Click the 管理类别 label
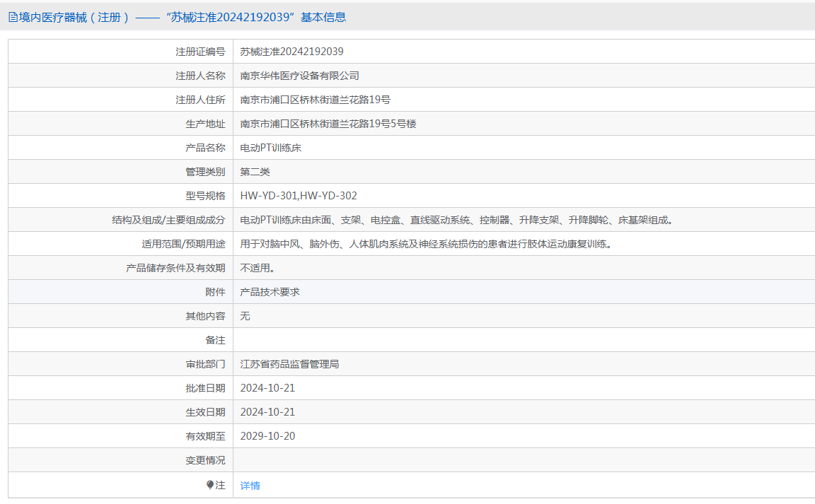Screen dimensions: 815x504 coord(205,172)
